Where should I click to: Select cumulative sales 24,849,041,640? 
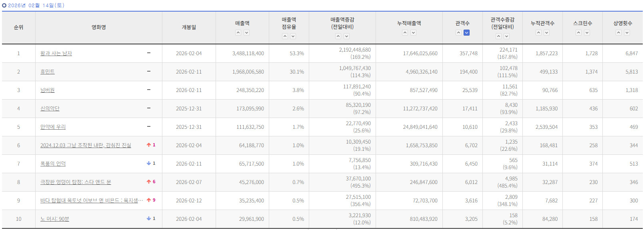420,127
